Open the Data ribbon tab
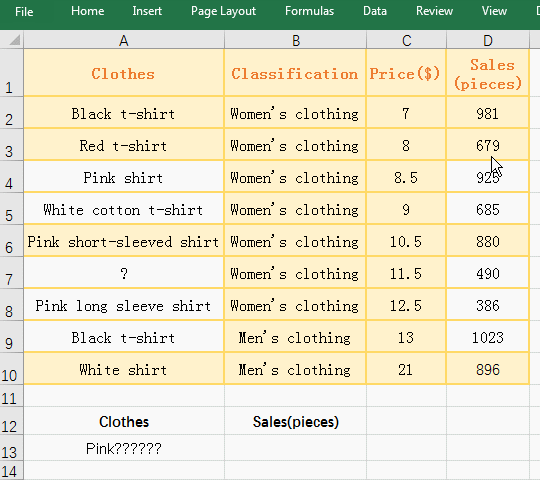The image size is (540, 480). click(x=375, y=11)
